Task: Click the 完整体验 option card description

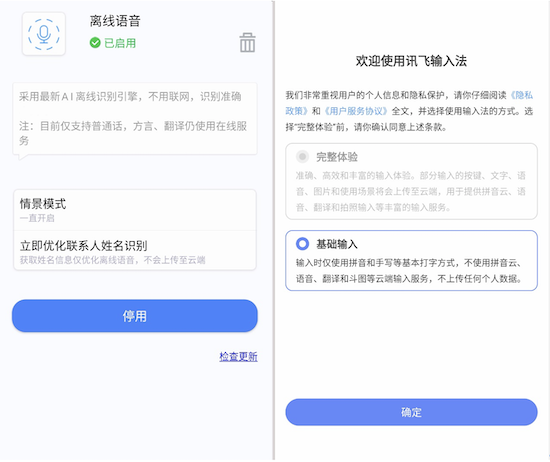Action: [410, 191]
